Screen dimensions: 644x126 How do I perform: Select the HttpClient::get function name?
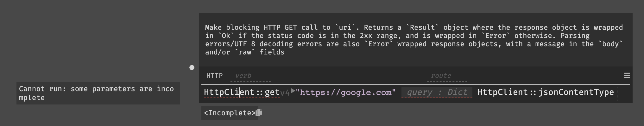[242, 92]
